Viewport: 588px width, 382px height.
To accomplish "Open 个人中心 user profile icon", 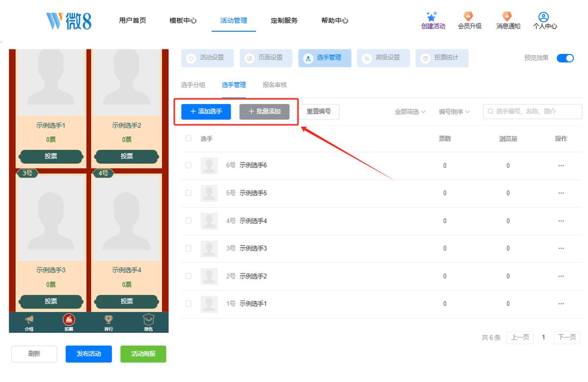I will click(x=543, y=17).
